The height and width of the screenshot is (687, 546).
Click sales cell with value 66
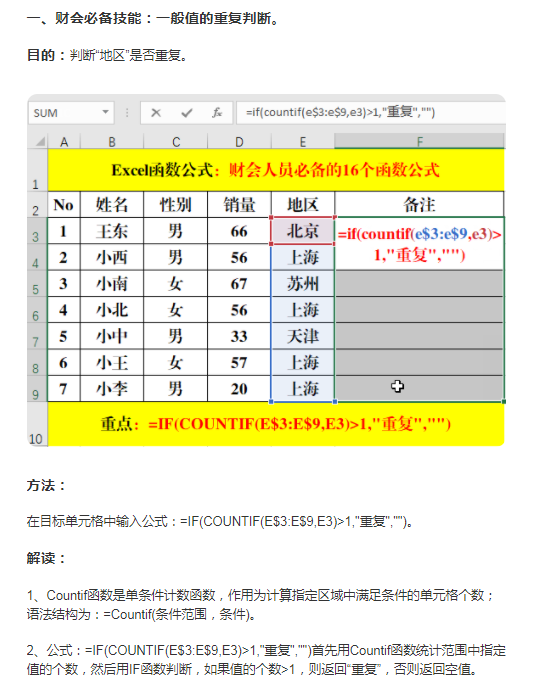coord(239,231)
